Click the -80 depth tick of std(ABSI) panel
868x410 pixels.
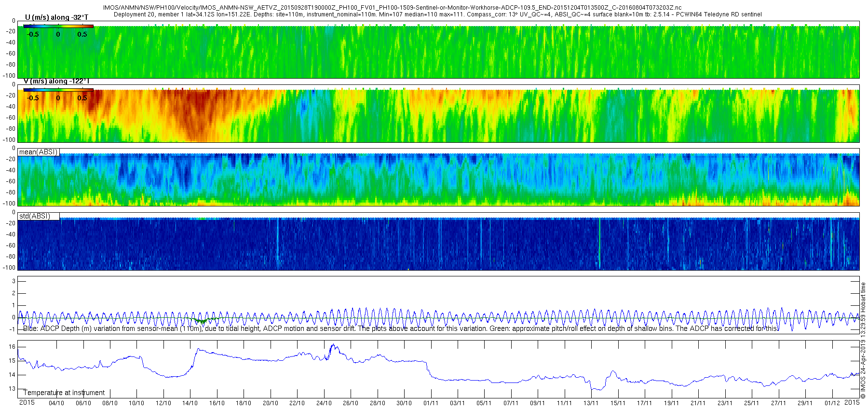pyautogui.click(x=10, y=257)
